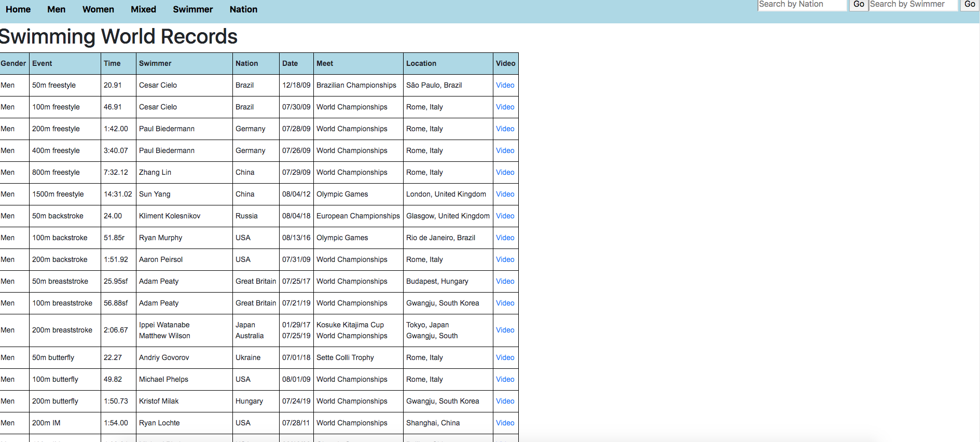Open Video link for 1500m freestyle

click(x=505, y=194)
